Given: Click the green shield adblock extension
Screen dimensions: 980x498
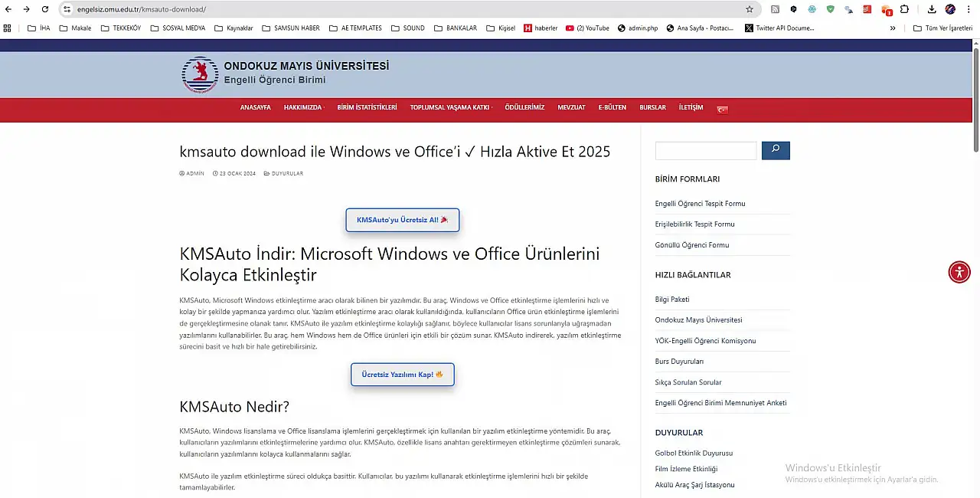Looking at the screenshot, I should click(830, 9).
